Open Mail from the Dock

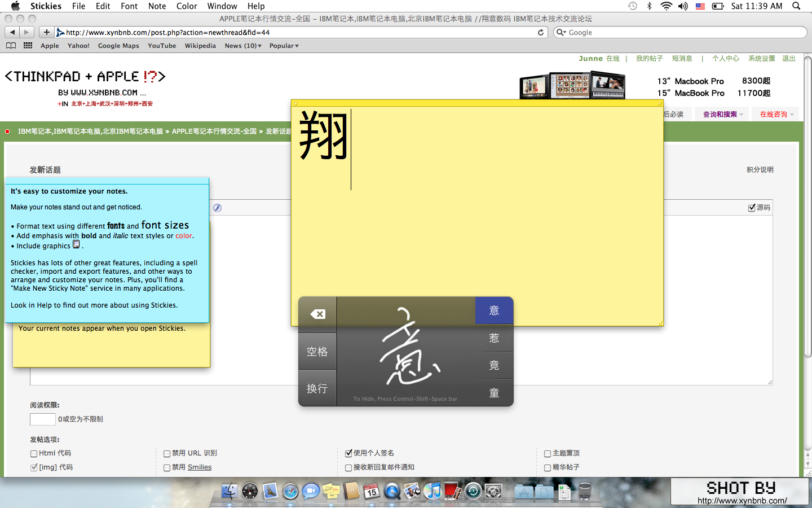point(270,491)
